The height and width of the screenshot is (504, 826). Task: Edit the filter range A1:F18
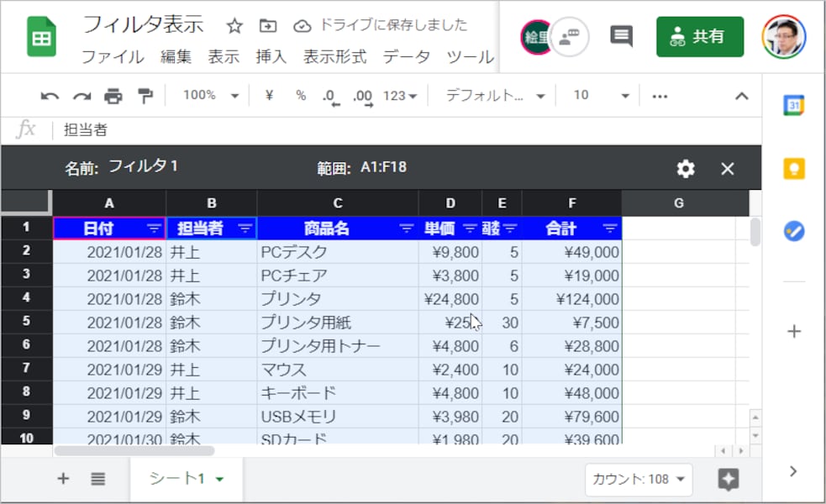coord(383,167)
